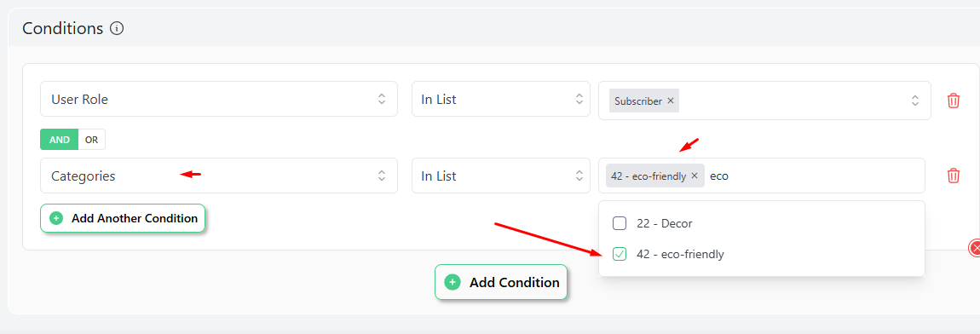The image size is (980, 334).
Task: Switch the condition logic to OR
Action: pyautogui.click(x=92, y=140)
